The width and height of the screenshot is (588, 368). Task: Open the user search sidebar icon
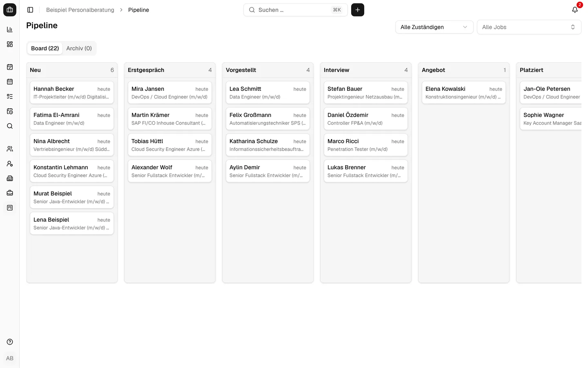tap(10, 164)
